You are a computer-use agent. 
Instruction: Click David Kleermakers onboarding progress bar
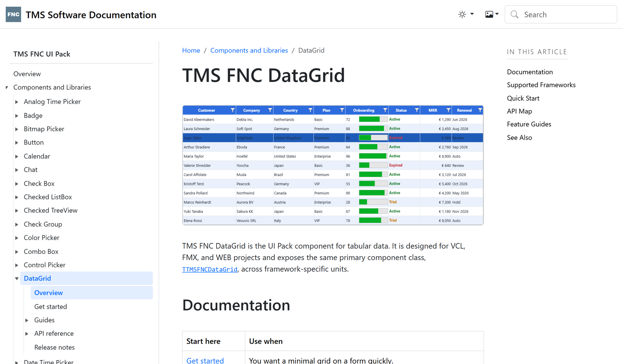tap(373, 120)
